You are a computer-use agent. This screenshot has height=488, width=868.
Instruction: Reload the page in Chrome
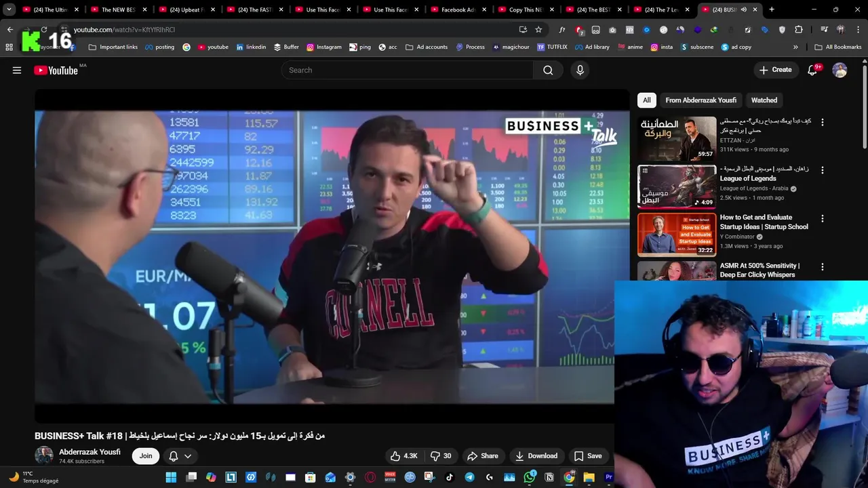pos(43,30)
